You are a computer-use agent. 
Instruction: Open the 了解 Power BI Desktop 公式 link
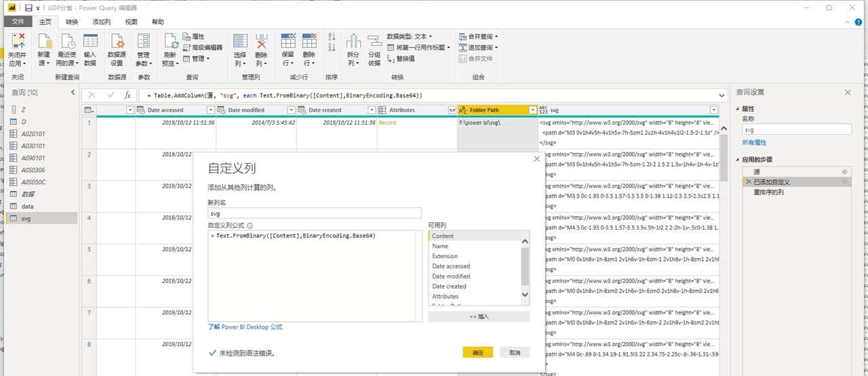coord(245,327)
